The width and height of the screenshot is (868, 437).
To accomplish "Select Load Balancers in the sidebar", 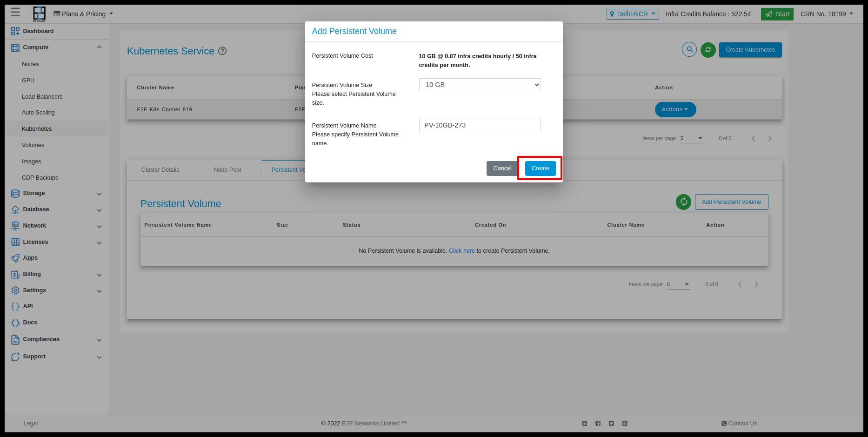I will (42, 97).
